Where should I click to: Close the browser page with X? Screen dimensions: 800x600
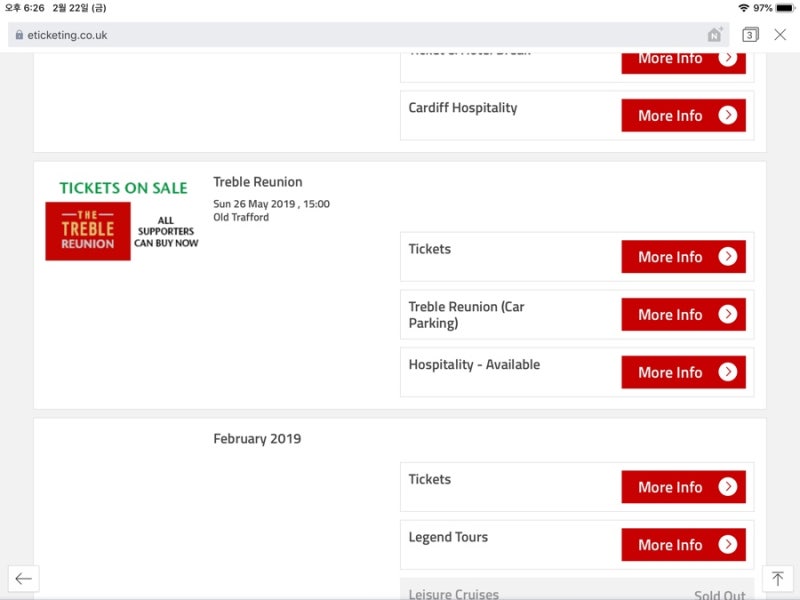780,35
